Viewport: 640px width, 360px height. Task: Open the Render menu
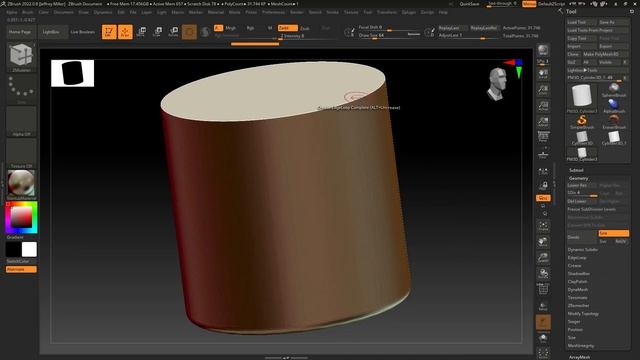point(297,12)
